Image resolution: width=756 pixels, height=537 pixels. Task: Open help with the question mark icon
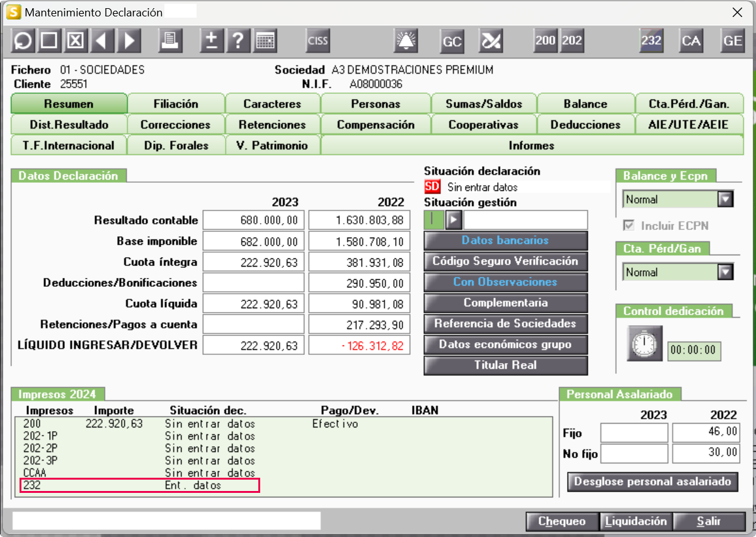click(x=238, y=41)
